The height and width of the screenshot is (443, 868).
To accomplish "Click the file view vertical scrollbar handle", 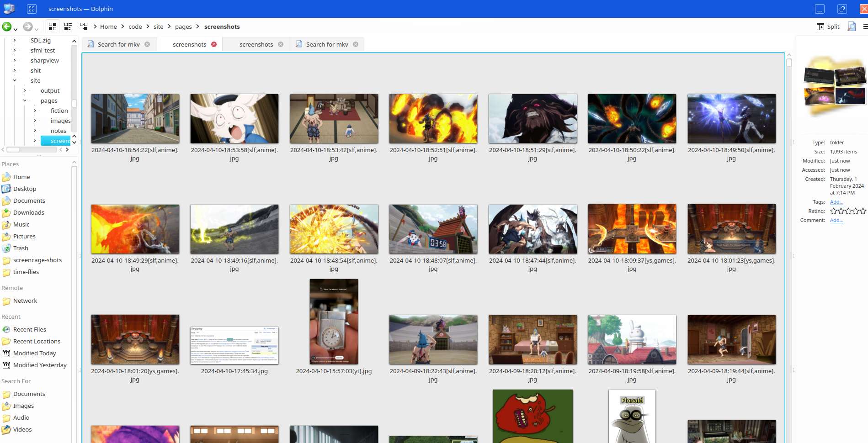I will pyautogui.click(x=789, y=63).
